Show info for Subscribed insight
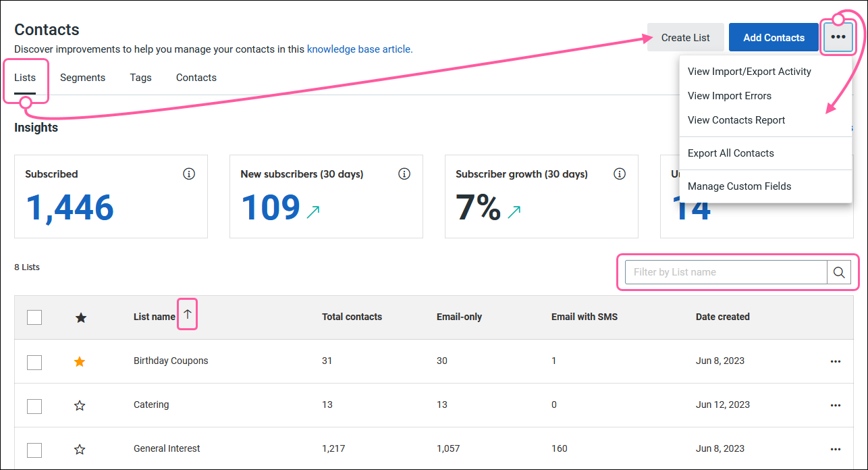The width and height of the screenshot is (868, 470). pyautogui.click(x=189, y=174)
